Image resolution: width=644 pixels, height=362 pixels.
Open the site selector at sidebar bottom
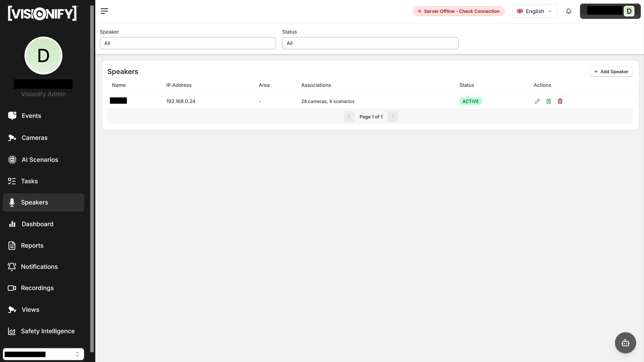click(43, 354)
